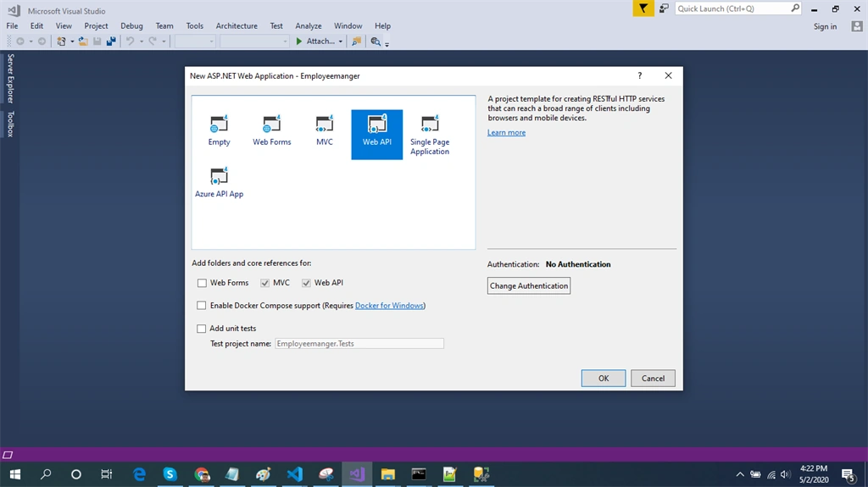Check the Add unit tests box
The height and width of the screenshot is (487, 868).
tap(202, 328)
